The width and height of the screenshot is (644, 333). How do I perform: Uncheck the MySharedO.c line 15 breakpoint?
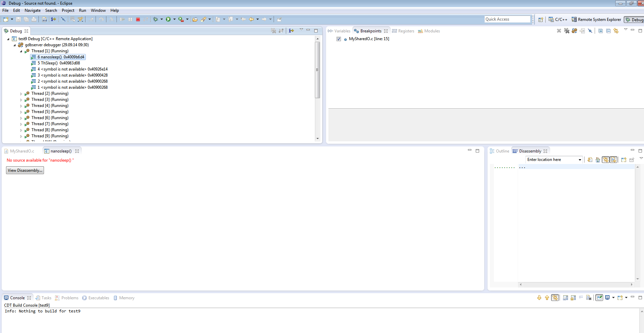[339, 39]
